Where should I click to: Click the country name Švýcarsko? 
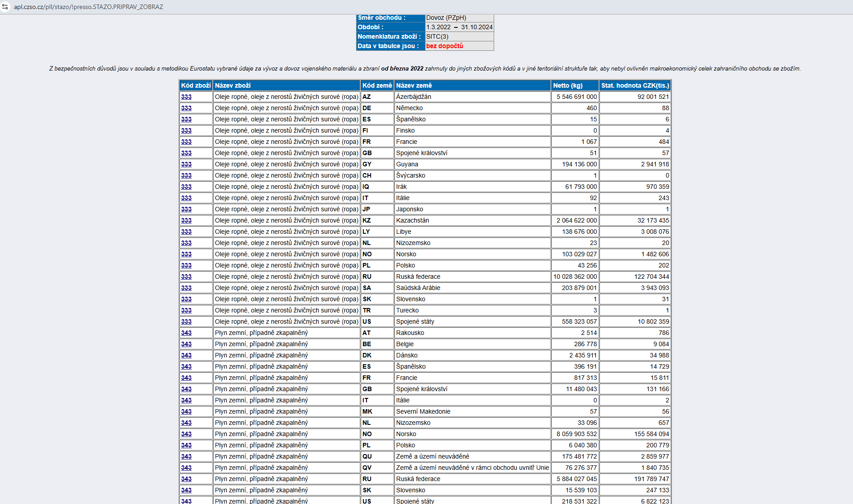pos(411,175)
